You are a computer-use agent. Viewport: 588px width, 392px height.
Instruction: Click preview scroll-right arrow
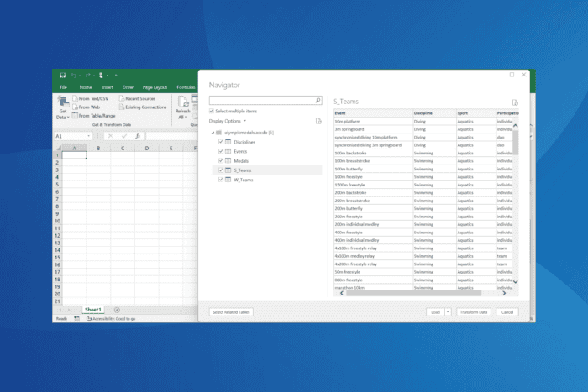point(504,293)
